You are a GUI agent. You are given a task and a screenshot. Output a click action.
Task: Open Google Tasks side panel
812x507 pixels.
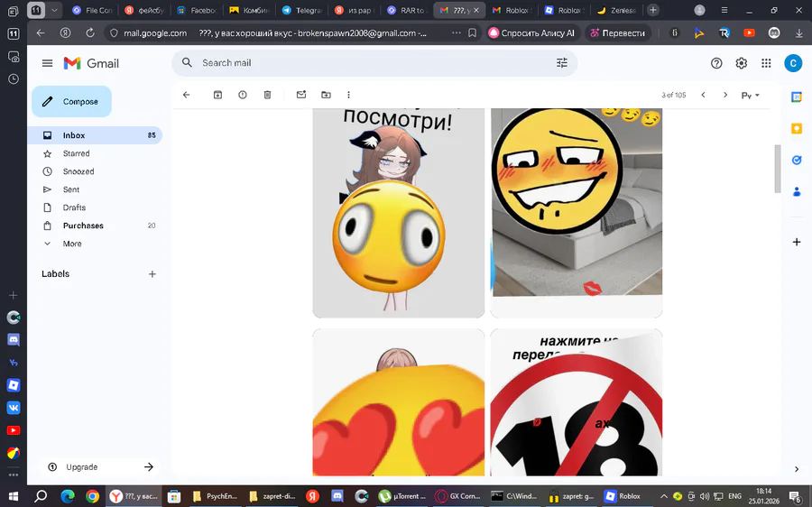tap(797, 160)
